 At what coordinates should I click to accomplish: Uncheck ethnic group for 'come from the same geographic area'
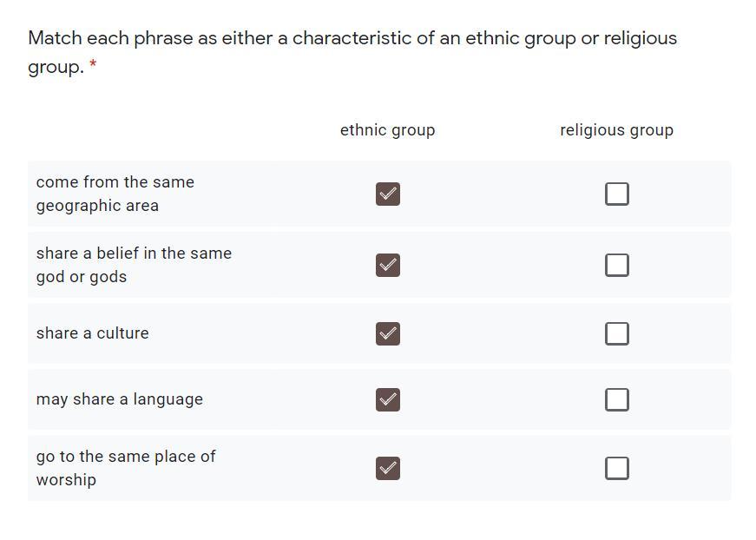[x=388, y=194]
